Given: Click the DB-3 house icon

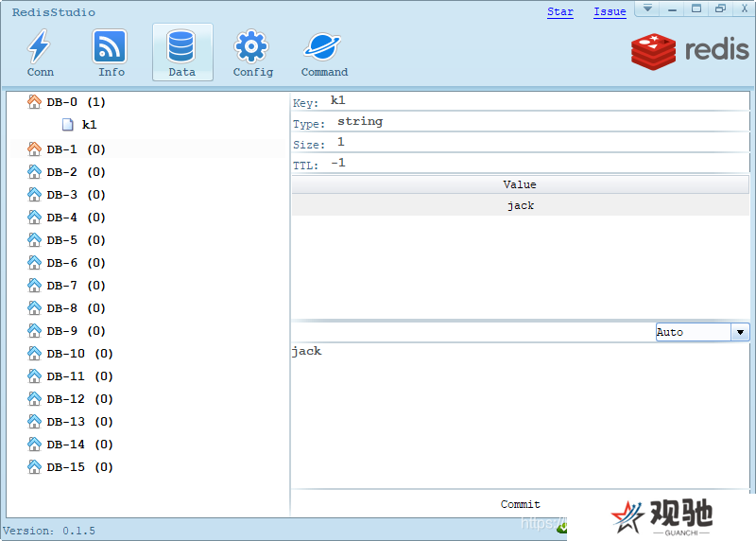Looking at the screenshot, I should pos(35,194).
